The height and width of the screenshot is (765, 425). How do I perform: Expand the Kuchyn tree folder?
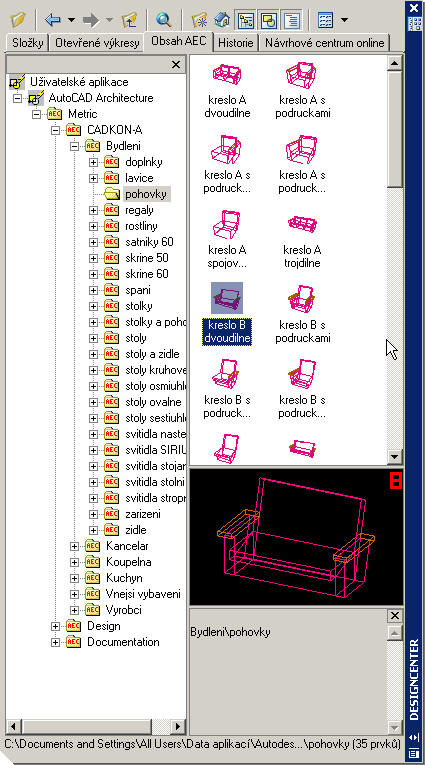74,578
